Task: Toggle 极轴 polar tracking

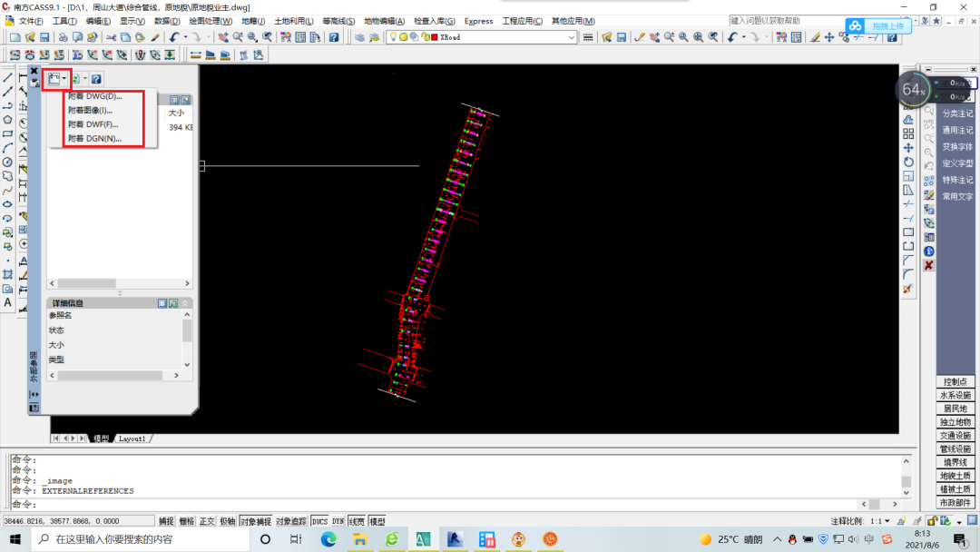Action: click(228, 521)
